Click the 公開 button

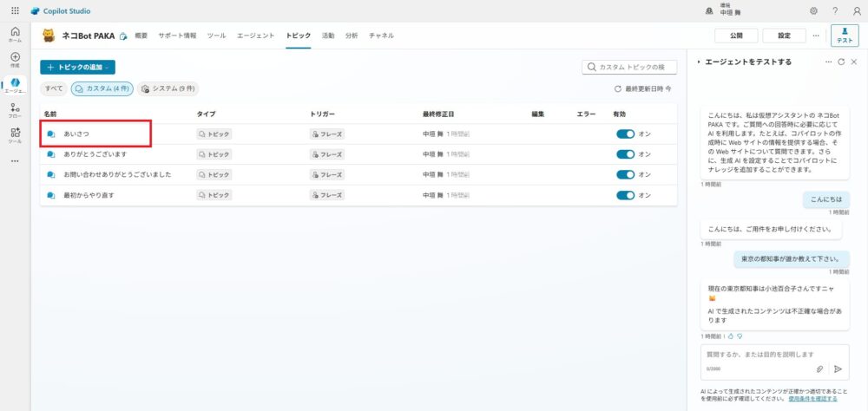pyautogui.click(x=736, y=36)
